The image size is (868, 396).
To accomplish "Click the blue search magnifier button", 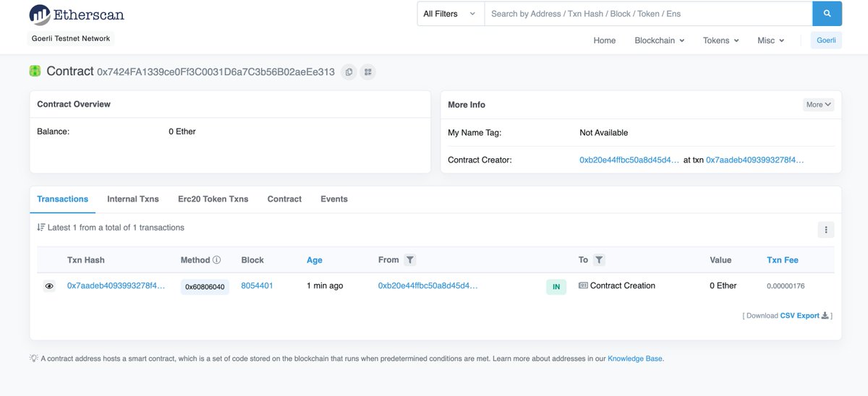I will coord(827,14).
